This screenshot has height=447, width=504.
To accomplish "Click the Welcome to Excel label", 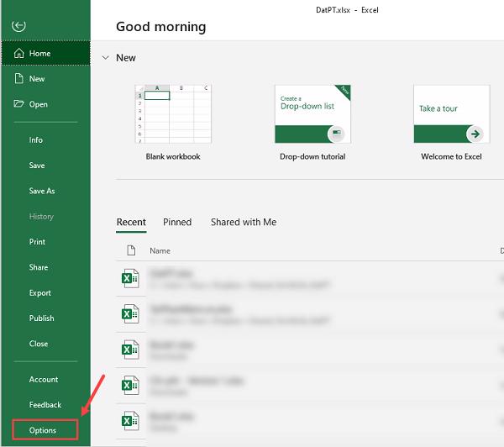I will point(451,156).
